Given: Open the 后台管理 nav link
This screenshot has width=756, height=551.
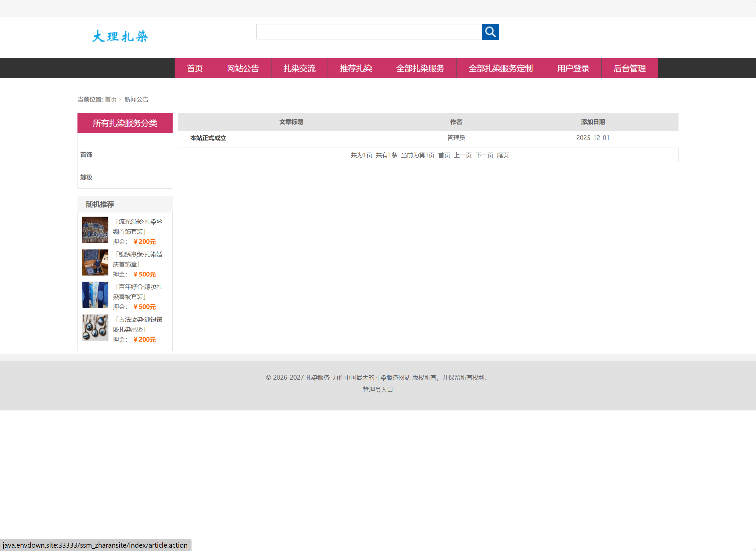Looking at the screenshot, I should (x=629, y=68).
